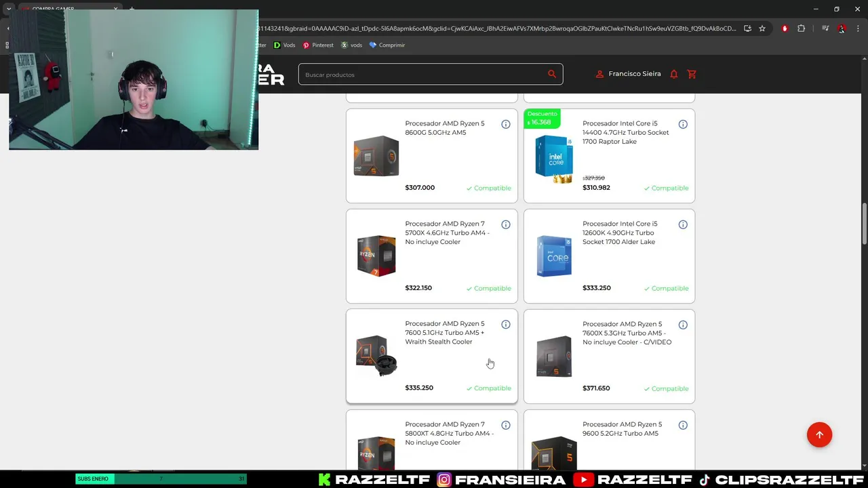Click the scroll-to-top red arrow button
Image resolution: width=868 pixels, height=488 pixels.
click(819, 435)
